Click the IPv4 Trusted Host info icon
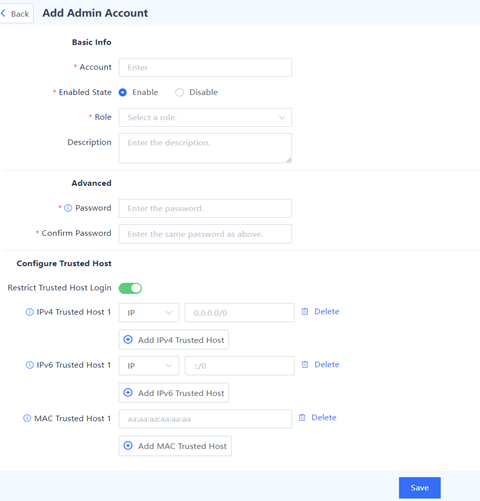 pyautogui.click(x=30, y=312)
